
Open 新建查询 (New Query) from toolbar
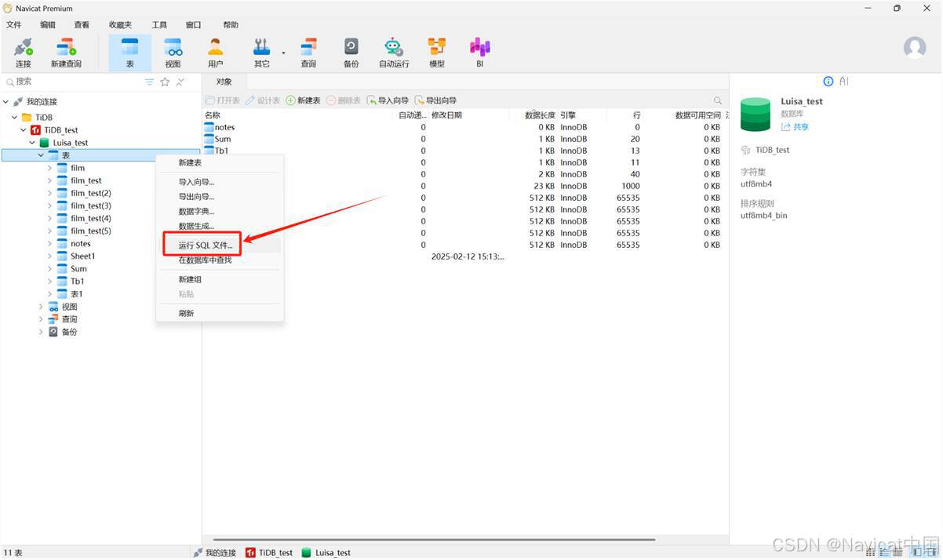coord(66,53)
